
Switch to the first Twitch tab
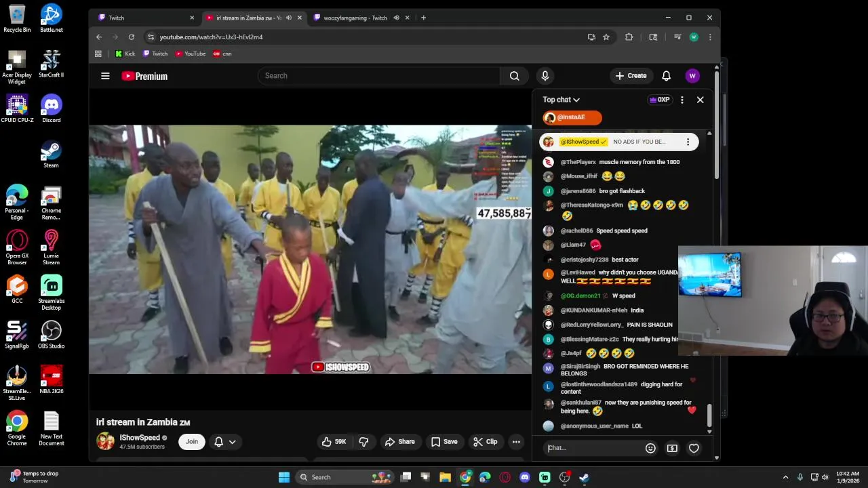tap(144, 18)
